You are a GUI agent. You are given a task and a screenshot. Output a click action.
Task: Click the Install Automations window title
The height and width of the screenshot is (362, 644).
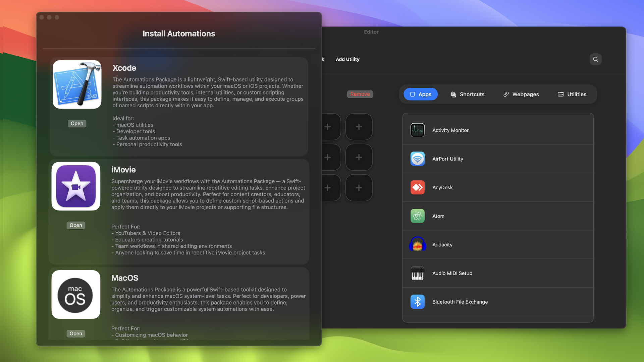tap(179, 34)
